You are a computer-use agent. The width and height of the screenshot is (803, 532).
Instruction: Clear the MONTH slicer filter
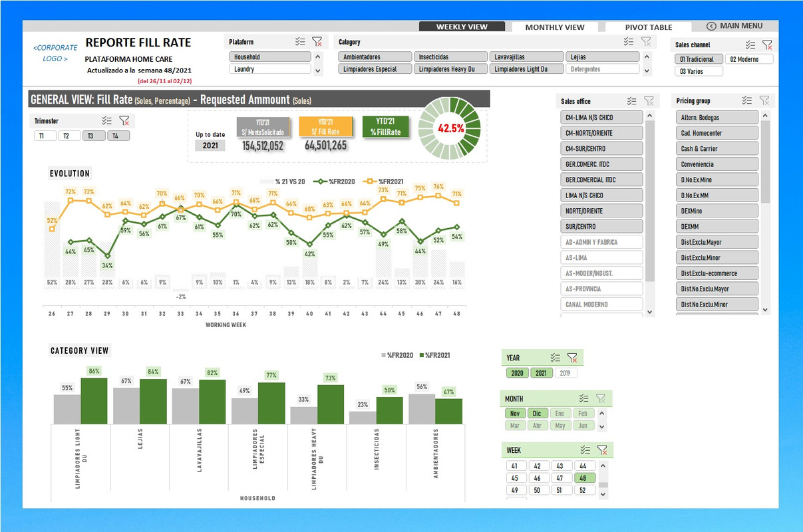pyautogui.click(x=601, y=398)
